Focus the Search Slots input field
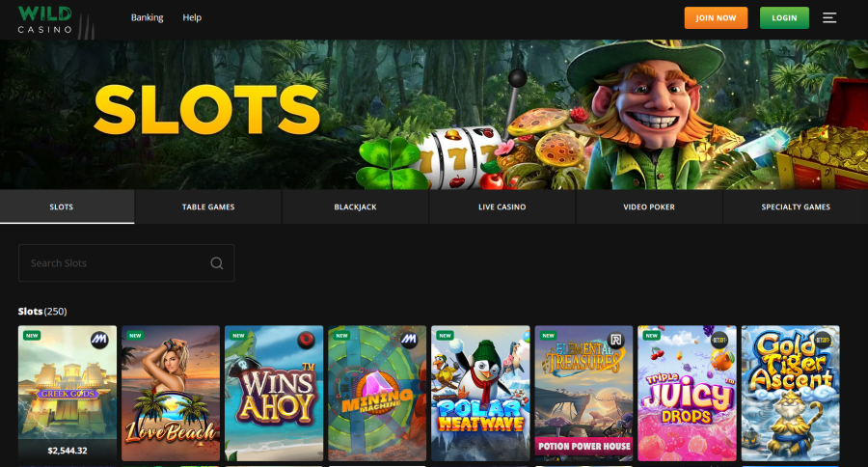 (126, 263)
